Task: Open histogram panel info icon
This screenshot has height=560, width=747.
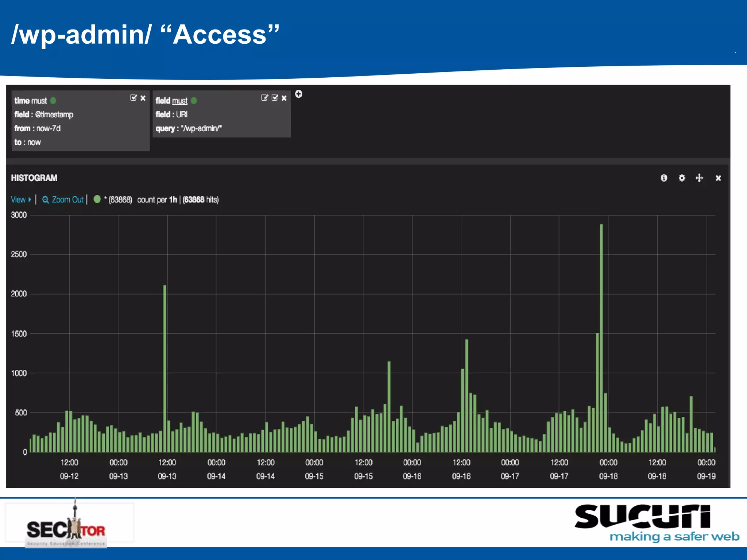Action: (664, 178)
